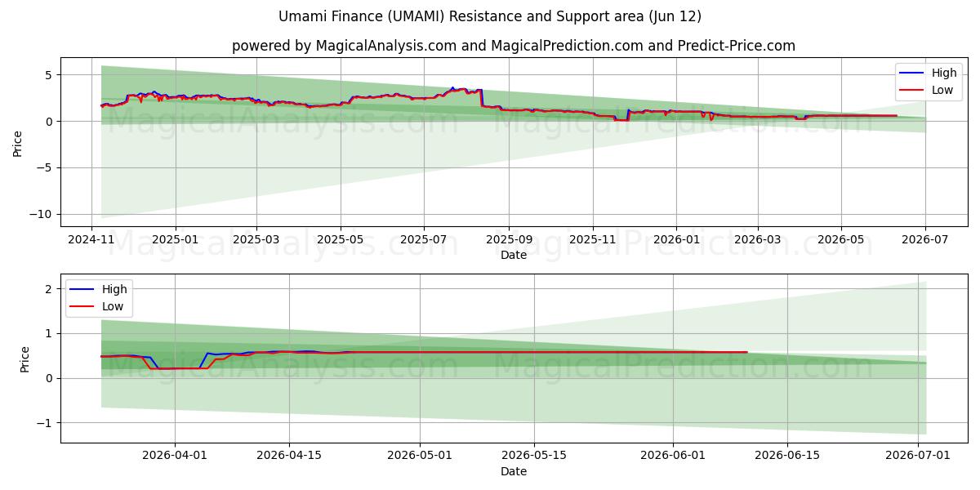
Task: Click the '2024-11' tick label on upper chart
Action: (x=91, y=240)
